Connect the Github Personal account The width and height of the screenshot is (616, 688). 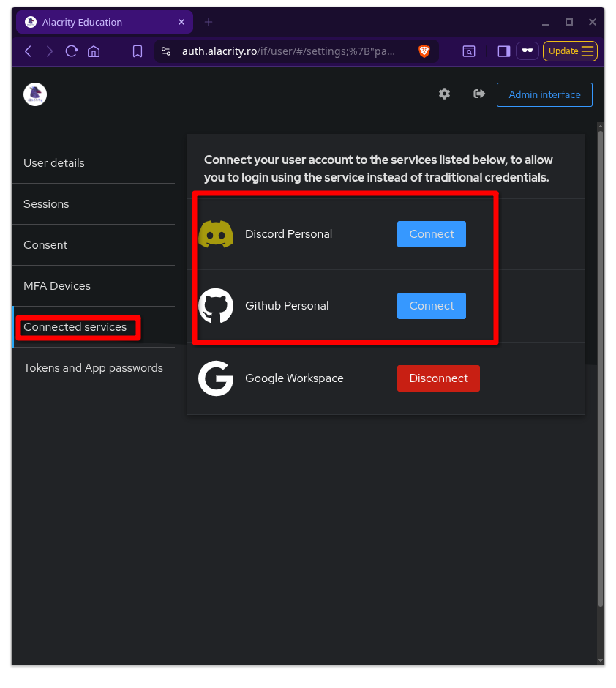(432, 305)
